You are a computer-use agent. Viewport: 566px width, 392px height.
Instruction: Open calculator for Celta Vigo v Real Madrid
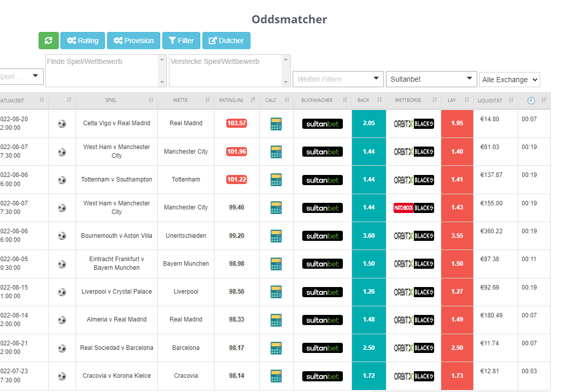click(276, 124)
